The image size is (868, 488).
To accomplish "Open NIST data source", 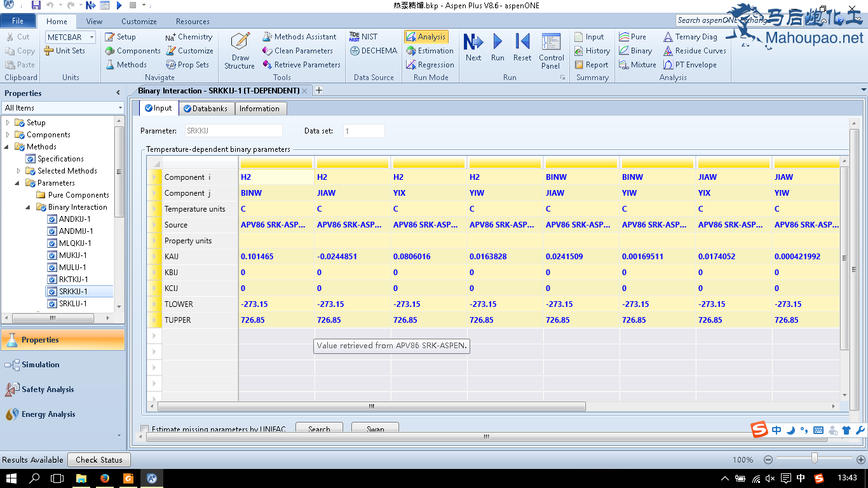I will pos(363,37).
